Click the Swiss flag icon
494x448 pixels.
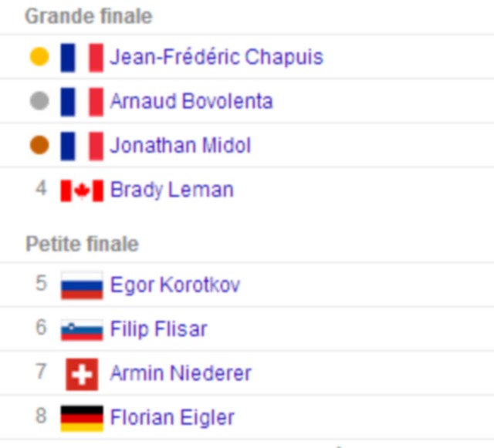pyautogui.click(x=82, y=374)
